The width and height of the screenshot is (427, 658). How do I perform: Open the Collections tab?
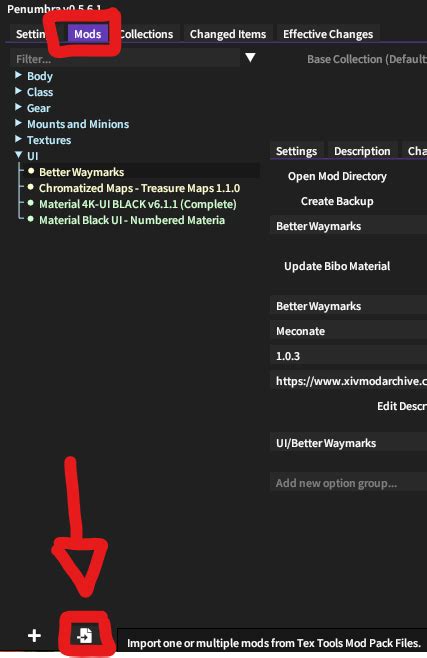click(x=146, y=34)
